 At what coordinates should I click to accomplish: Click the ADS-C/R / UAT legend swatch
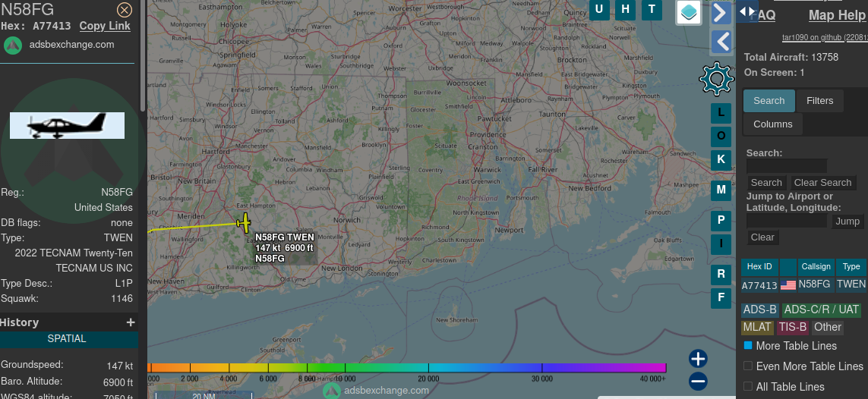click(x=822, y=310)
